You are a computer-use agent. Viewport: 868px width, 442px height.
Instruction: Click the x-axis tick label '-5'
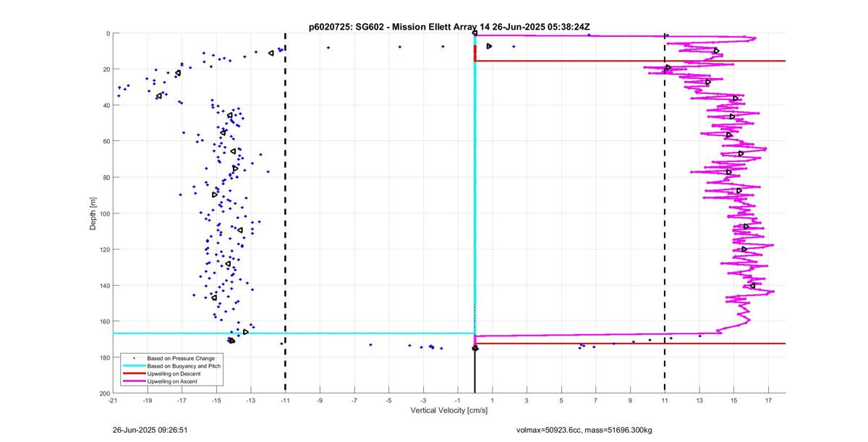click(388, 400)
